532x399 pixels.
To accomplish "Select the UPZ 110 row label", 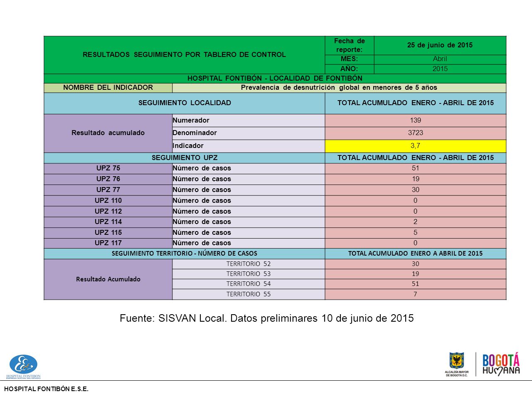I will [108, 201].
